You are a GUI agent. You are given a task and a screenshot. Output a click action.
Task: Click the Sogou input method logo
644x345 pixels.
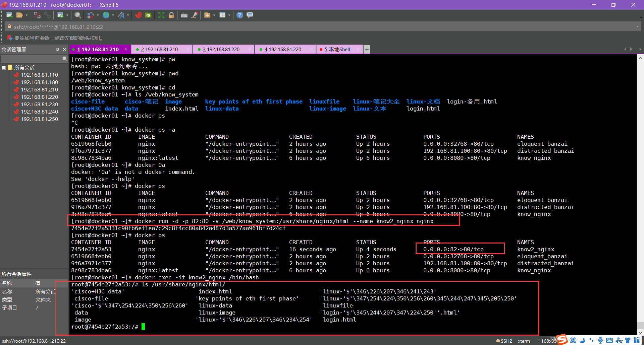(x=562, y=340)
